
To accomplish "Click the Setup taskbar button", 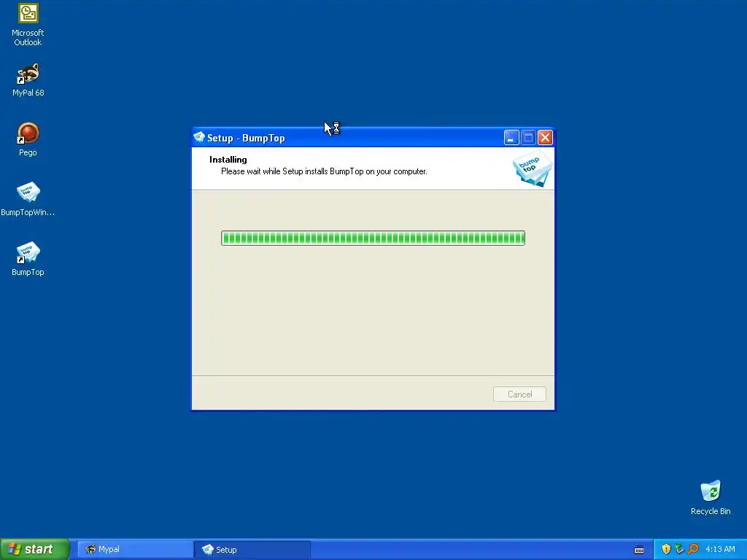I will tap(252, 550).
